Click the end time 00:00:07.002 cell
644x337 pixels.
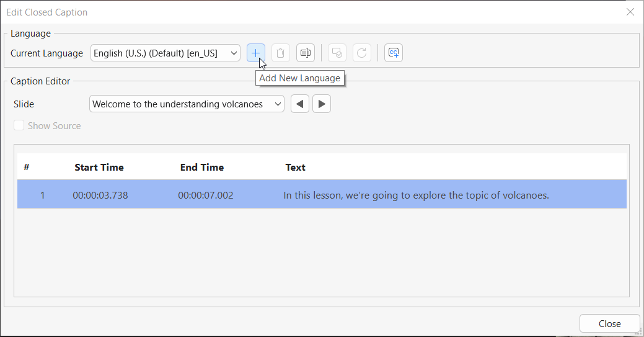(x=206, y=195)
